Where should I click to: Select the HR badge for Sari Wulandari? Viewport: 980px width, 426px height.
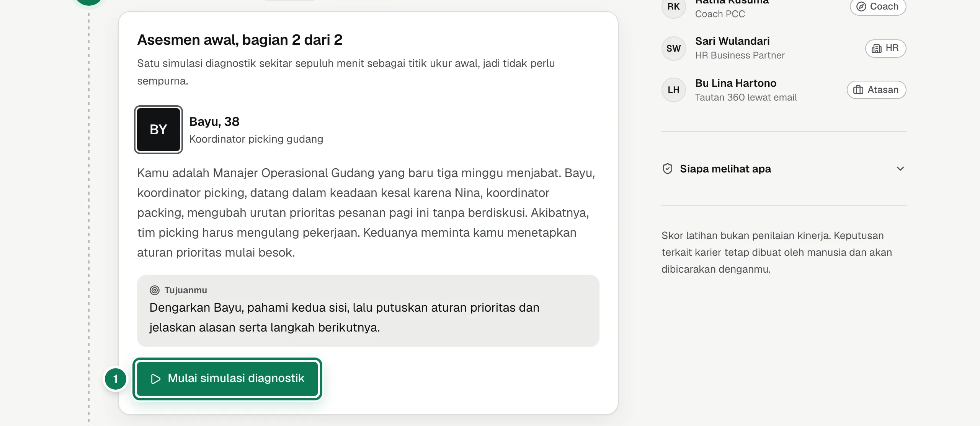(885, 48)
